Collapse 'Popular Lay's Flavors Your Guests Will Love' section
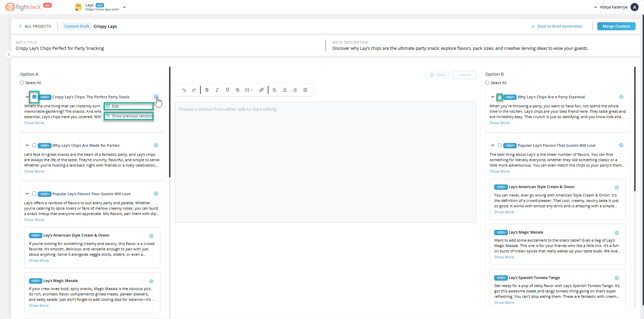The image size is (644, 319). click(x=27, y=194)
